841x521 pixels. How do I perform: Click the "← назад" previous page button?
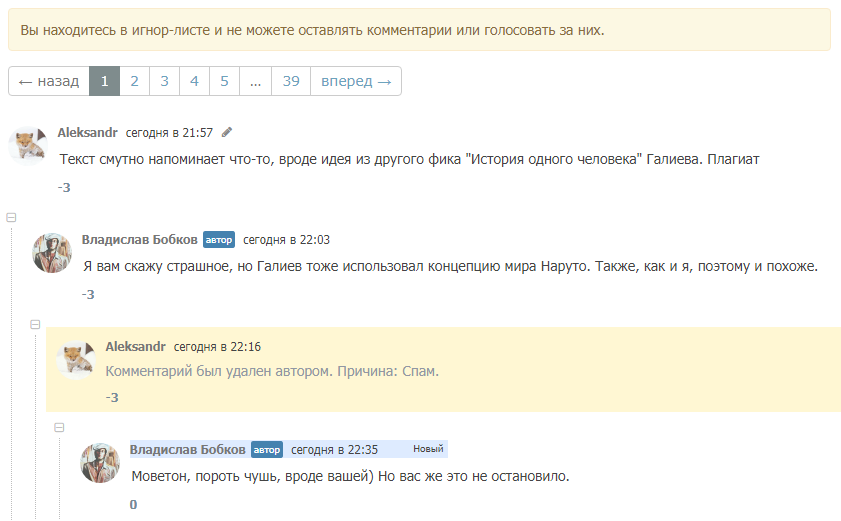(x=49, y=81)
